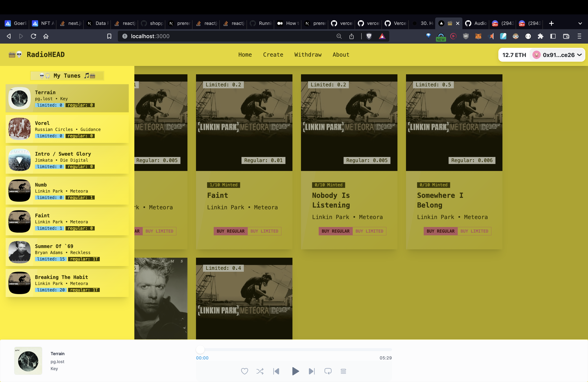Viewport: 588px width, 382px height.
Task: Go to the Create page
Action: (273, 55)
